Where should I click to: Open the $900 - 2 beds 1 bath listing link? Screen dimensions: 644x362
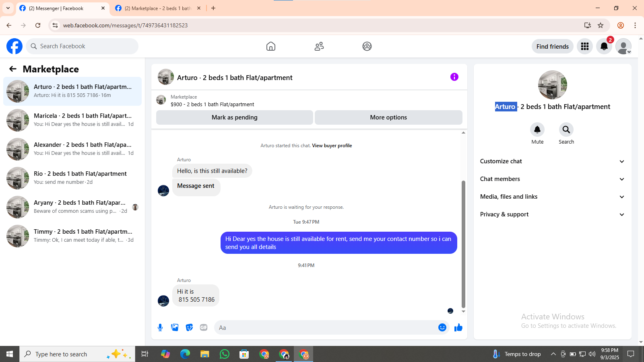pos(212,104)
